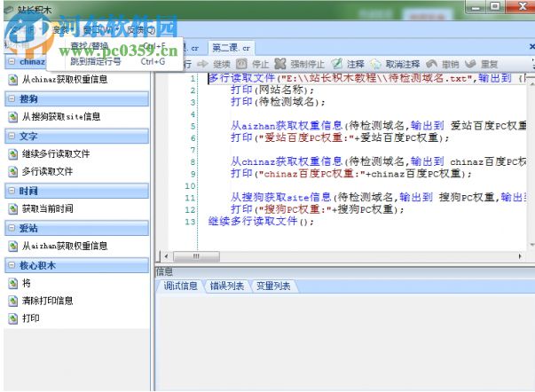This screenshot has width=535, height=392.
Task: Click the 重复 redo icon
Action: (x=470, y=64)
